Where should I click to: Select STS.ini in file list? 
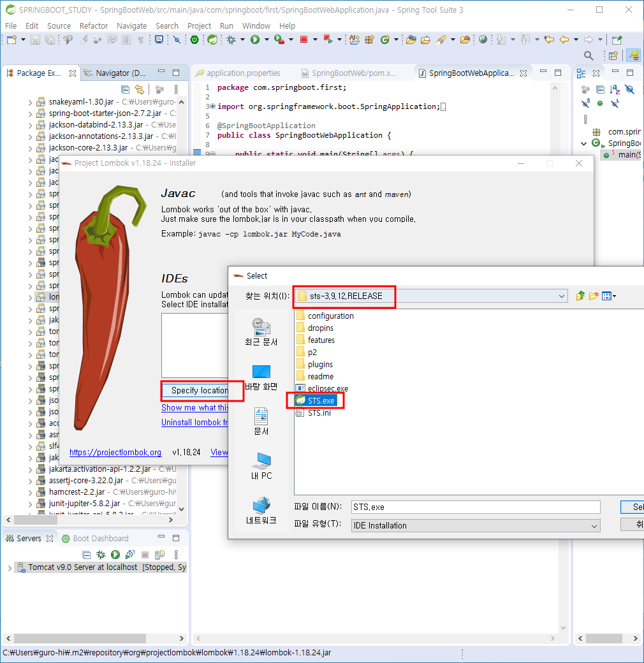[x=314, y=412]
